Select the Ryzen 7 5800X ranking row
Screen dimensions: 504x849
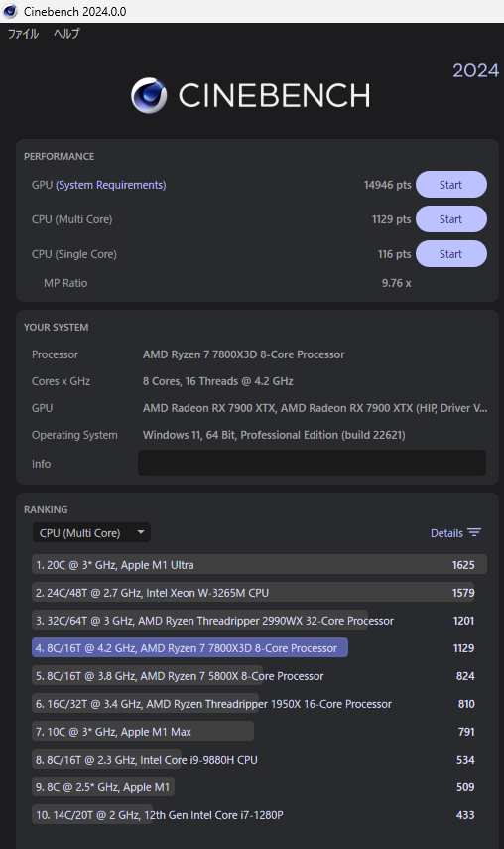pyautogui.click(x=259, y=676)
